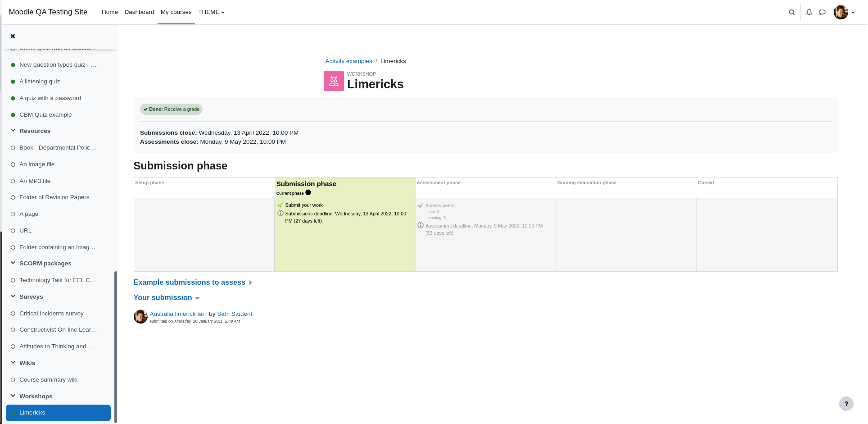
Task: Collapse the Wikis section chevron
Action: point(13,363)
